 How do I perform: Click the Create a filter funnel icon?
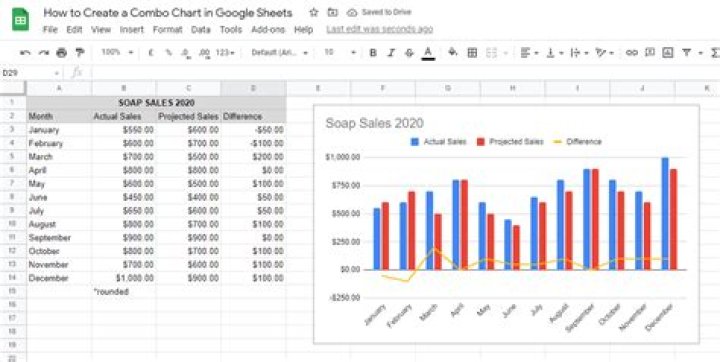point(686,53)
